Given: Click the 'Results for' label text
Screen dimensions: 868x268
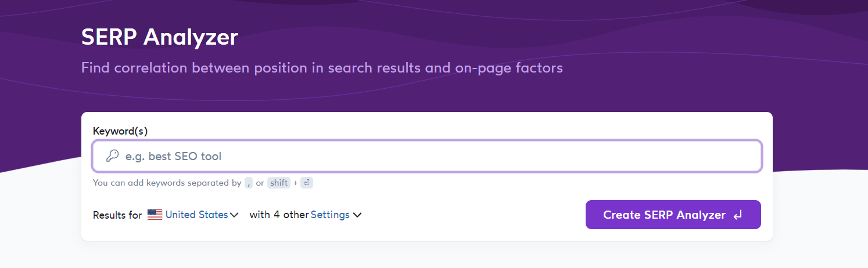Looking at the screenshot, I should 117,215.
